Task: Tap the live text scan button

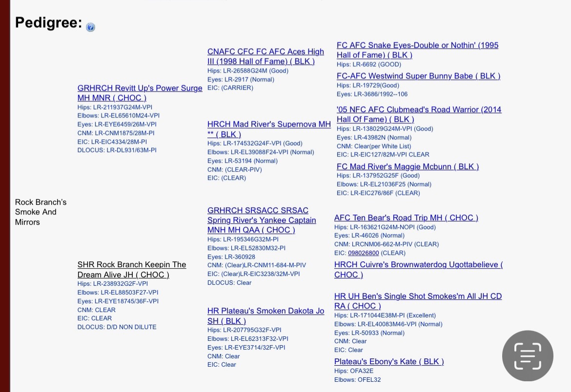Action: (528, 355)
